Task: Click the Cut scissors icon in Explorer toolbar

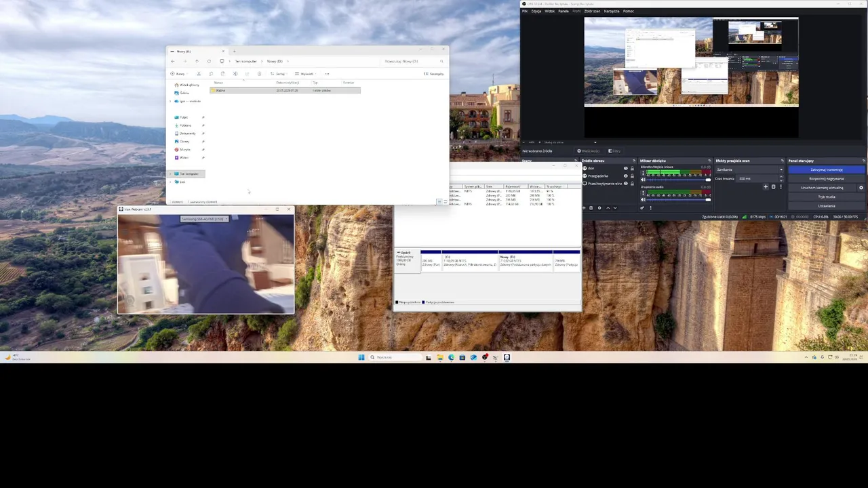Action: [199, 74]
